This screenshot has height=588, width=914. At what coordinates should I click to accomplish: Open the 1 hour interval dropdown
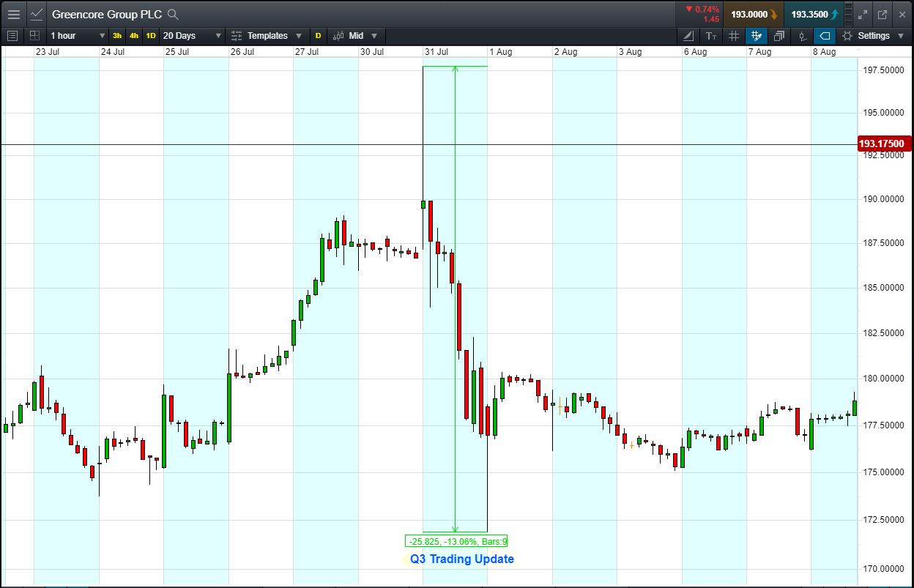77,35
